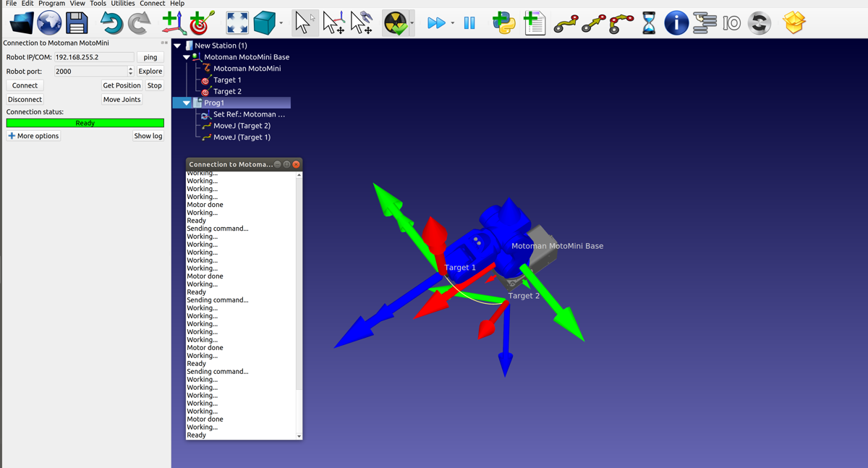The height and width of the screenshot is (468, 868).
Task: Select Target 1 in the station tree
Action: 227,80
